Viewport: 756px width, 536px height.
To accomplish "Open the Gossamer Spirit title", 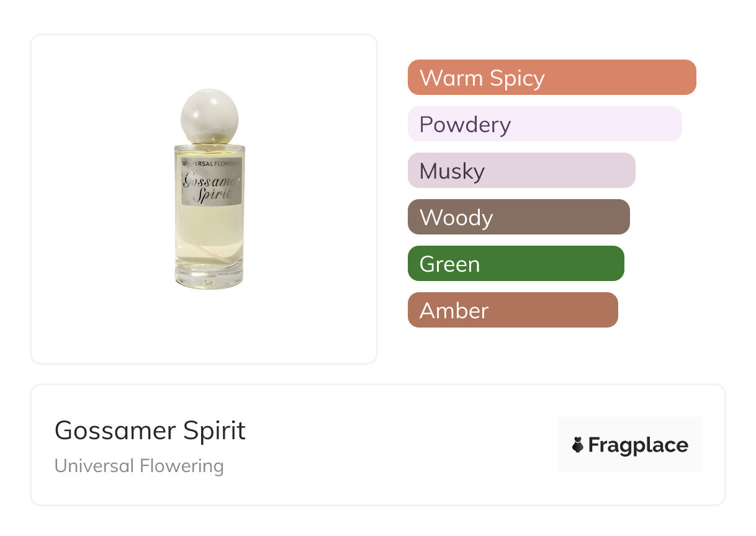I will pyautogui.click(x=150, y=431).
